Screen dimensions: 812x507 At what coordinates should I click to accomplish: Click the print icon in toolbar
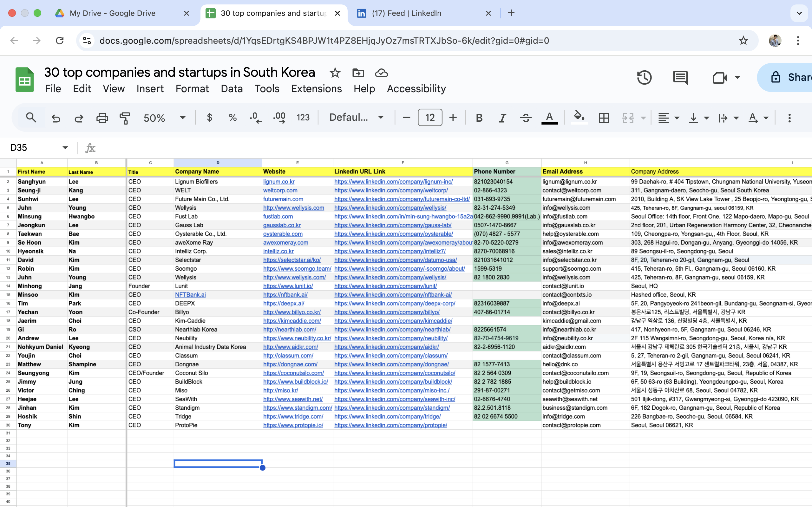click(x=102, y=118)
